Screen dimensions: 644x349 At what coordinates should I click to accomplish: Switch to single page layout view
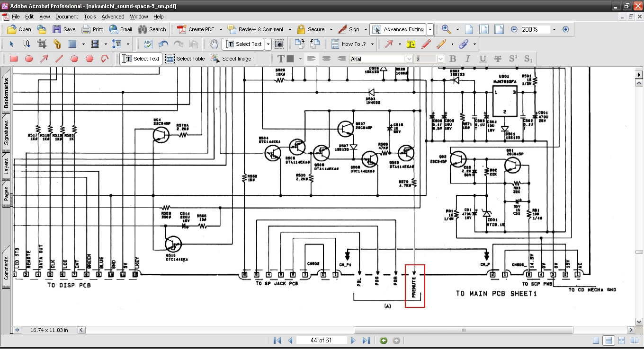[x=596, y=340]
